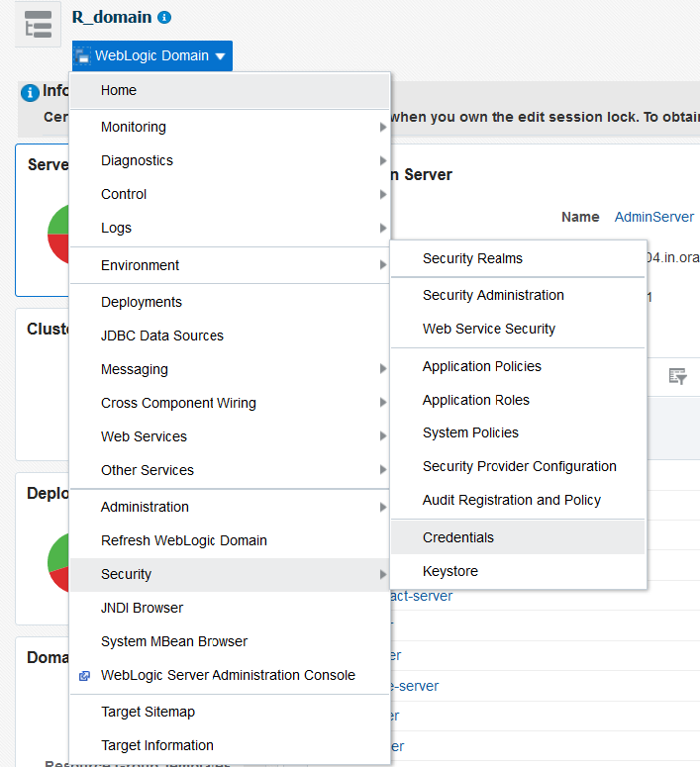Viewport: 700px width, 767px height.
Task: Click Home in the domain menu
Action: click(x=119, y=90)
